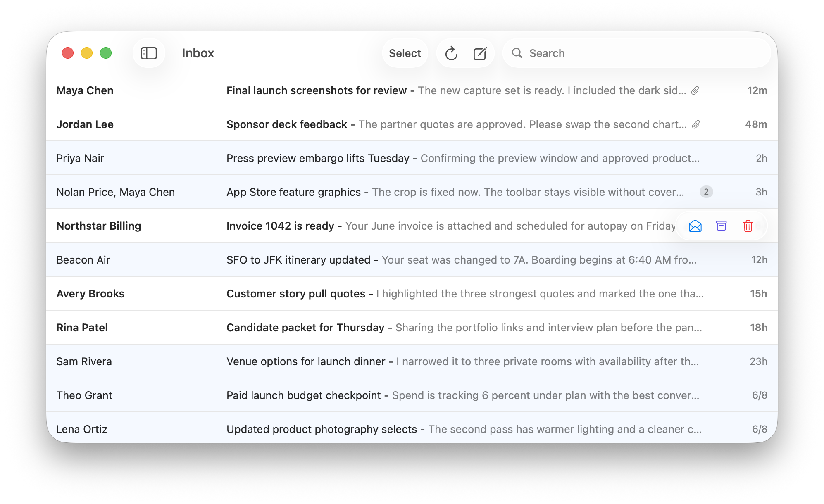
Task: Click the paperclip icon on Sponsor deck feedback
Action: pyautogui.click(x=696, y=124)
